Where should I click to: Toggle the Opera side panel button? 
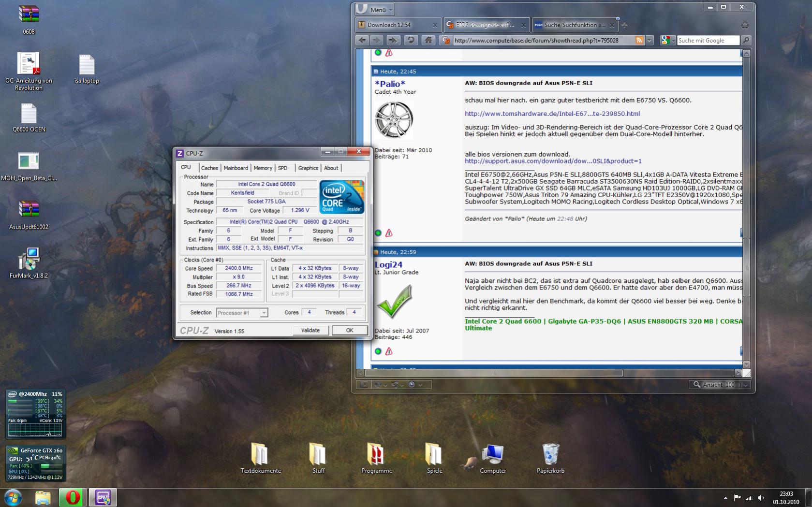[364, 385]
